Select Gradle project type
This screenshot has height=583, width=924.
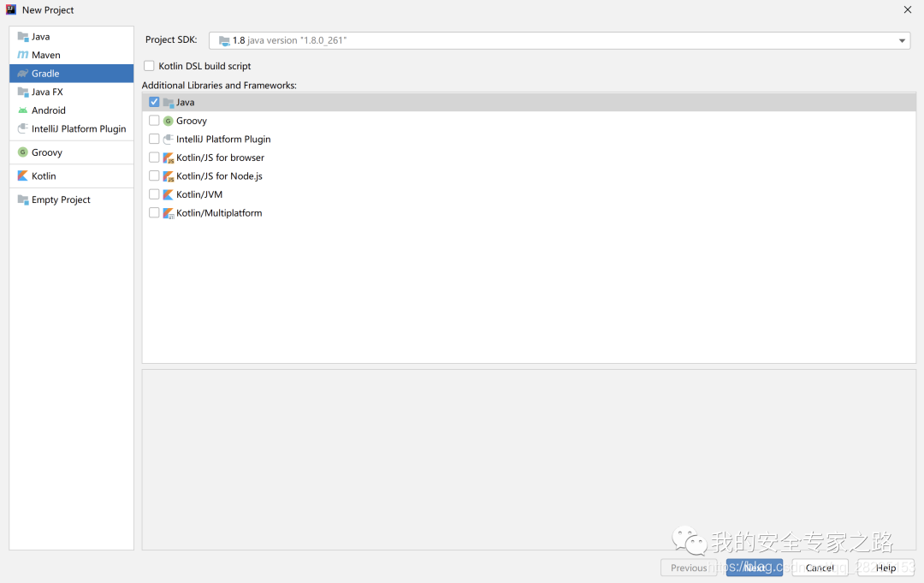71,74
